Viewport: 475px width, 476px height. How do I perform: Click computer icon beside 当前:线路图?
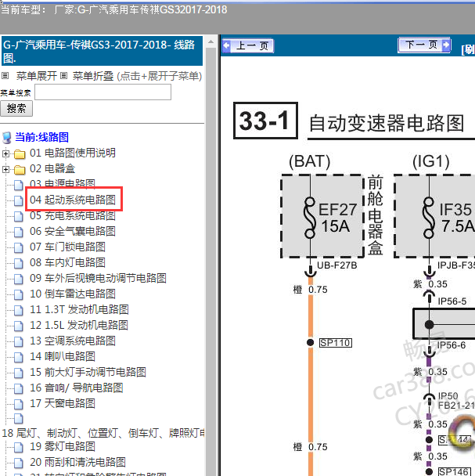(7, 138)
